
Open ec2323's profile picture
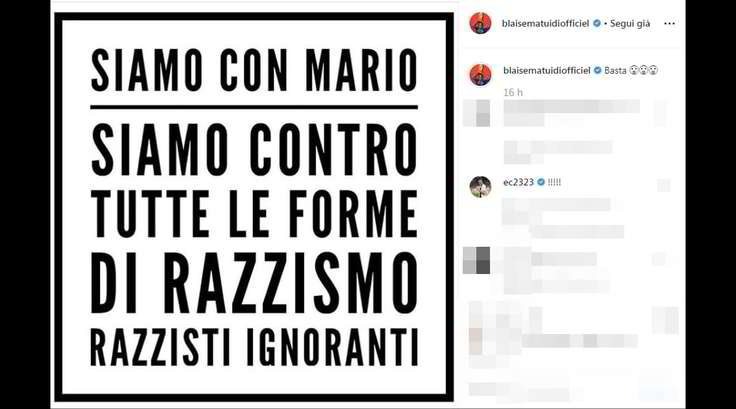[480, 187]
